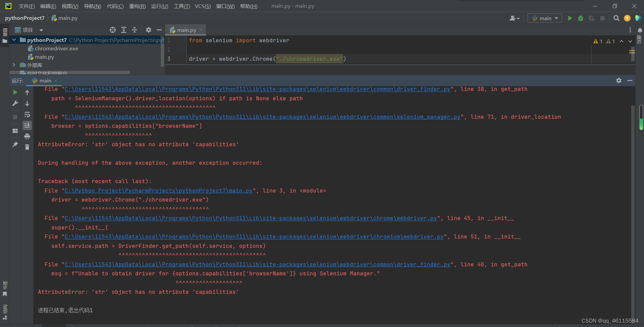Print console output using the printer icon
This screenshot has height=327, width=644.
click(27, 136)
